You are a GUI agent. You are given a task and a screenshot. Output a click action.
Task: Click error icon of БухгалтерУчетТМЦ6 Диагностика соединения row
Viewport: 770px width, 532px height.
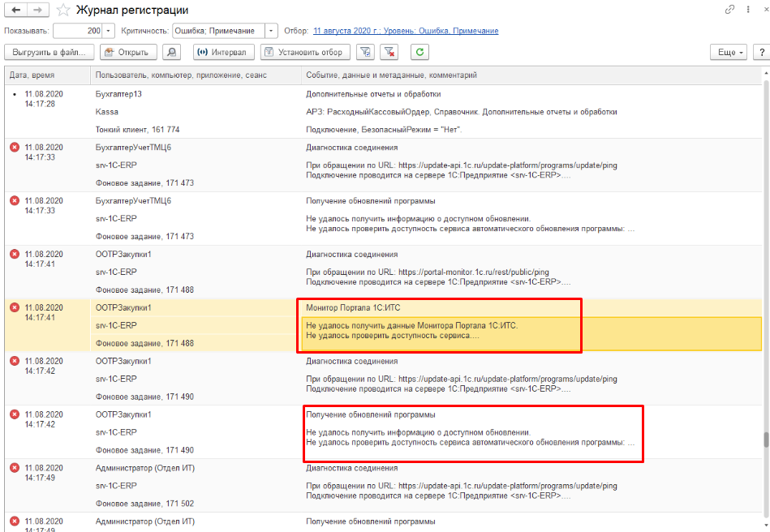point(15,148)
